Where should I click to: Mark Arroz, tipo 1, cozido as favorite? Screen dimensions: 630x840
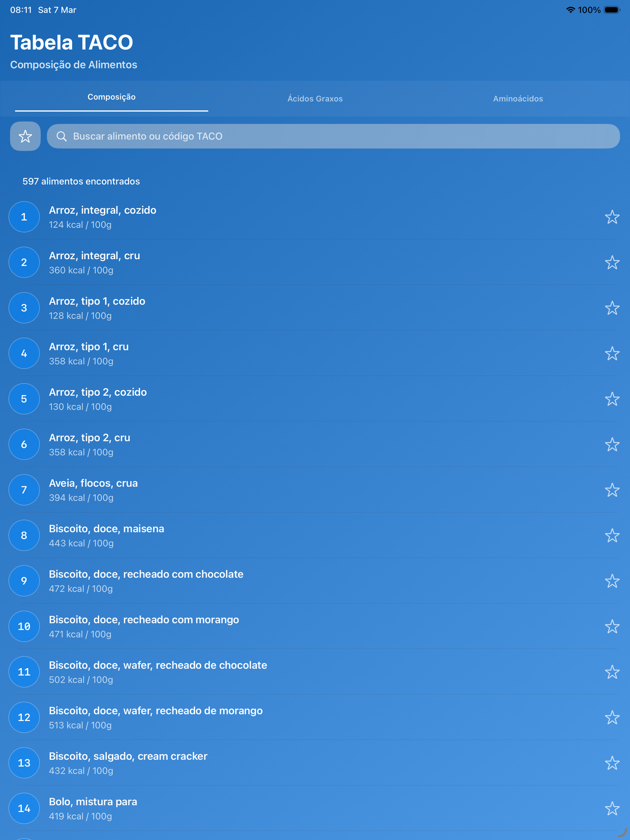[x=612, y=308]
